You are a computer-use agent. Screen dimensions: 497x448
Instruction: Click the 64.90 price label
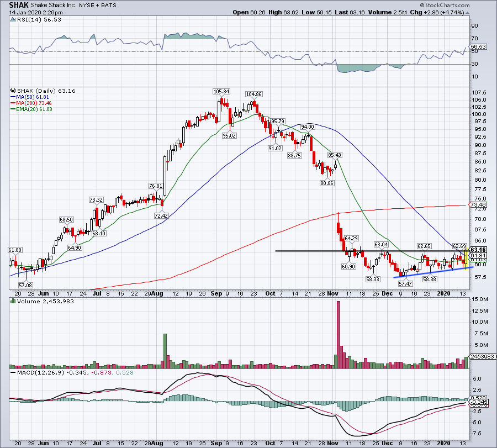(75, 247)
